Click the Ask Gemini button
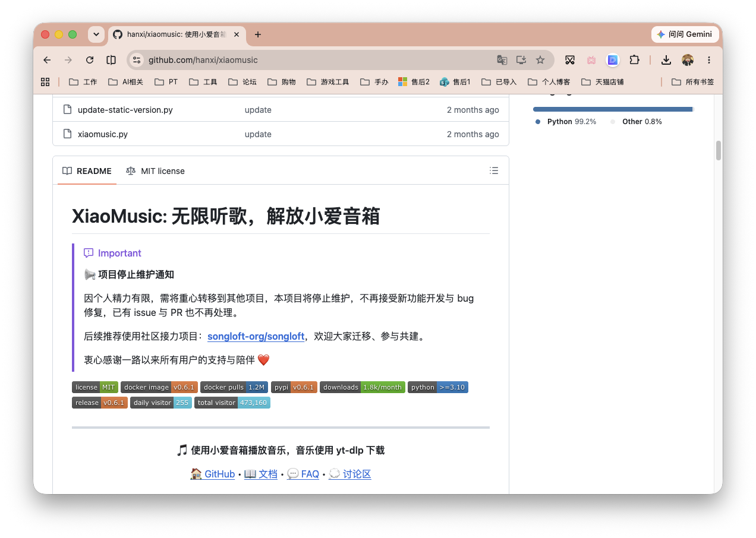This screenshot has width=756, height=538. pyautogui.click(x=684, y=34)
